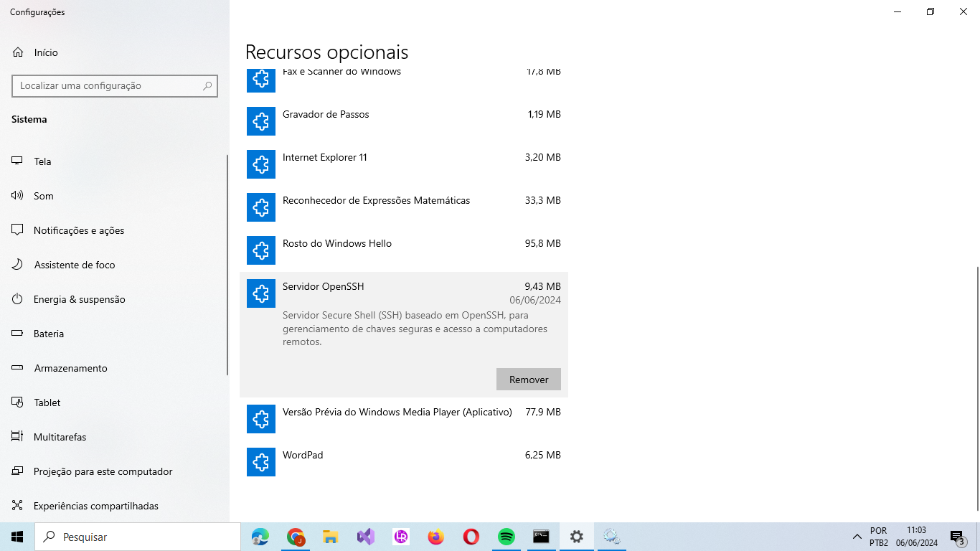Click the 77,9 MB size value
980x551 pixels.
click(x=542, y=412)
